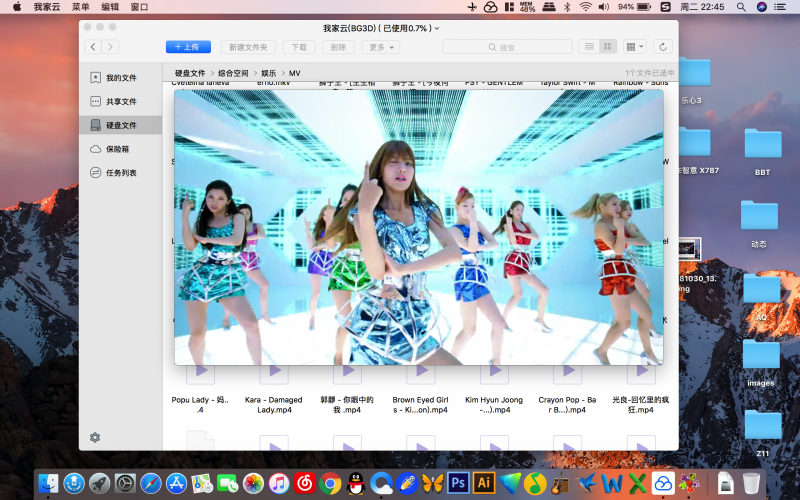The image size is (800, 500).
Task: Open the 窗口 menu in menu bar
Action: [140, 7]
